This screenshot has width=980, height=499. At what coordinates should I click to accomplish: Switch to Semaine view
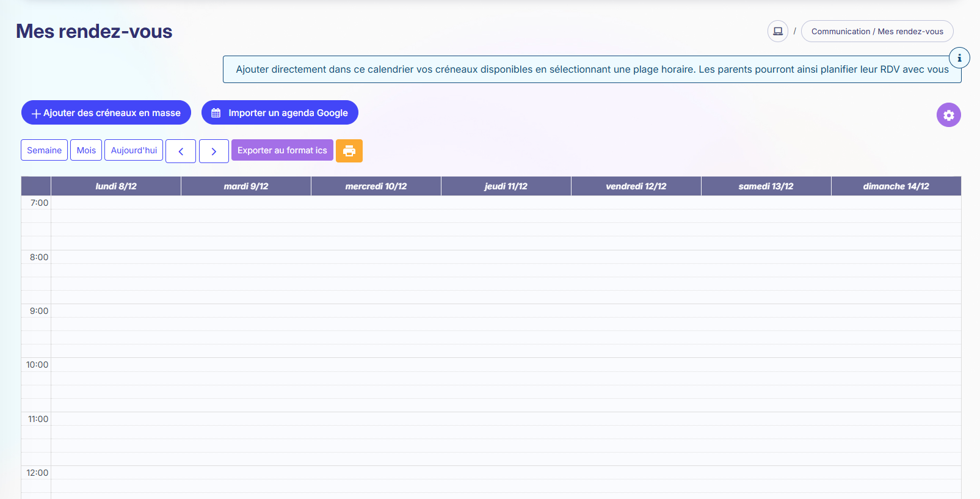coord(44,150)
